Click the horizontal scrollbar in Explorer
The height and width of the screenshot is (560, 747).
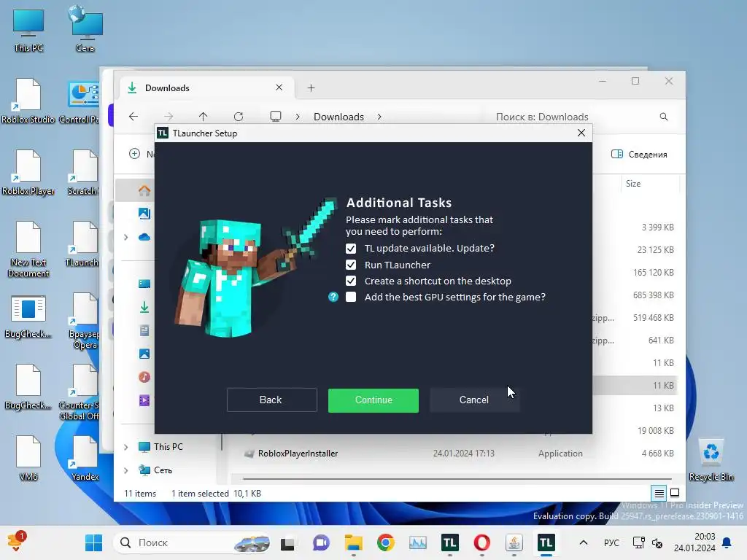coord(457,478)
